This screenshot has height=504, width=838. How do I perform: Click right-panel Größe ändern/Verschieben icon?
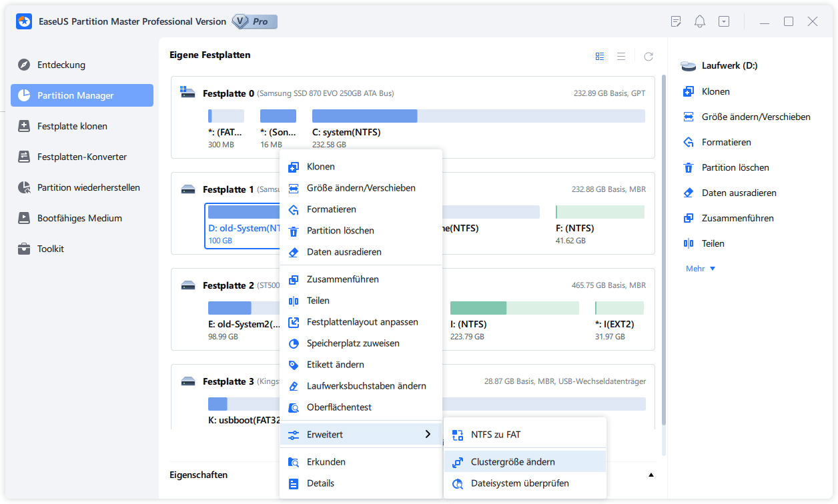689,117
